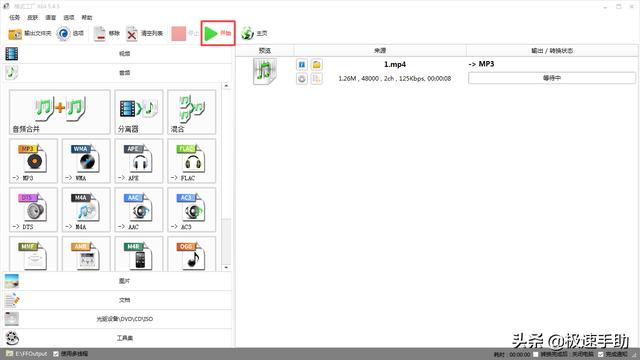Click the audio panel scrollbar thumb
640x360 pixels.
tap(227, 241)
